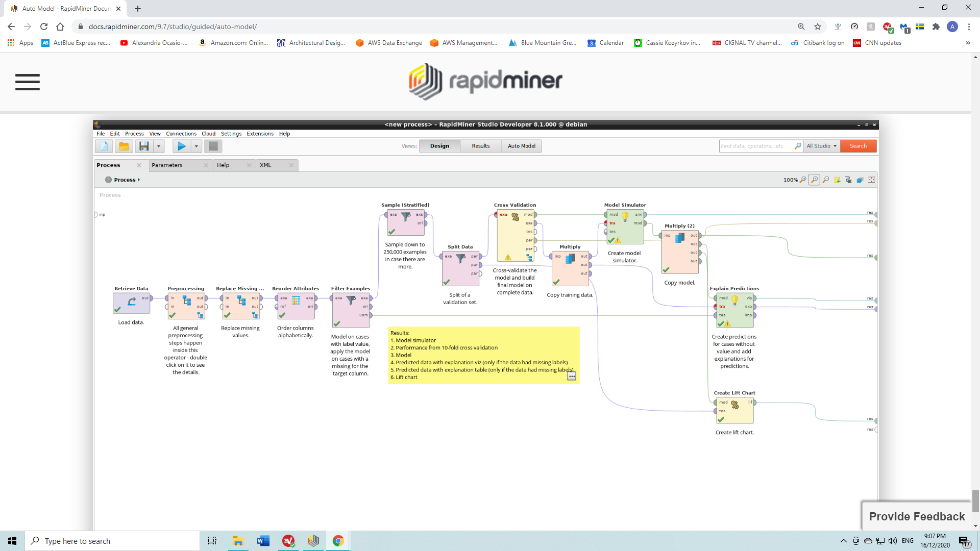Click the operator arrangement icon above the canvas
Image resolution: width=980 pixels, height=551 pixels.
[x=860, y=180]
